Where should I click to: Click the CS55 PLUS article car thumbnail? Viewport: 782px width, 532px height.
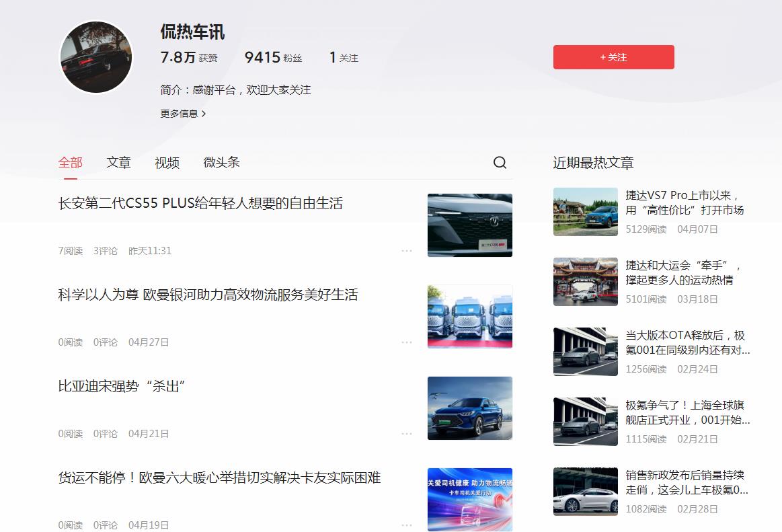click(x=470, y=225)
